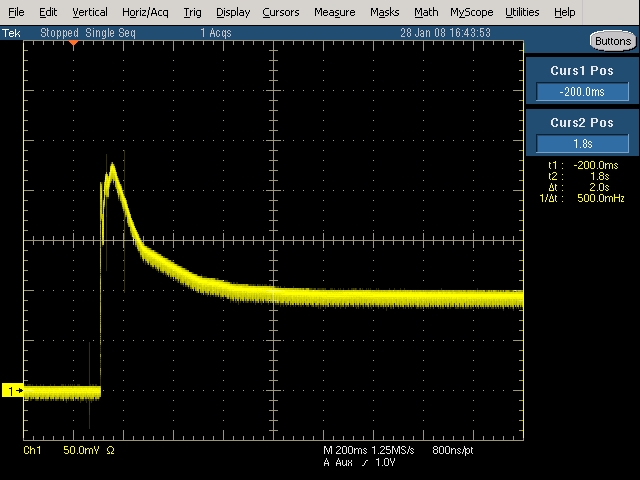Open the Vertical menu

pyautogui.click(x=90, y=12)
